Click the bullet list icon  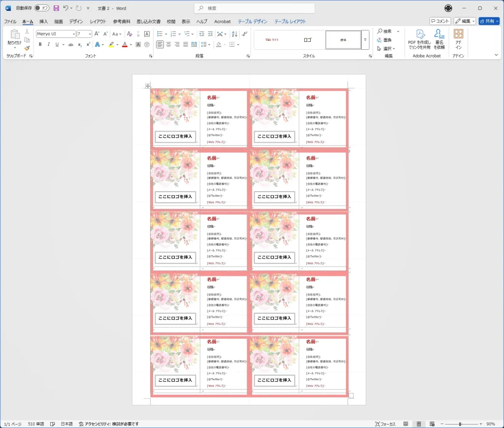160,34
